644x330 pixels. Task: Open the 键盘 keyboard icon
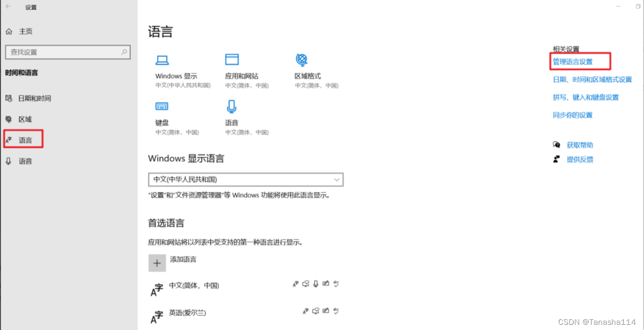162,106
